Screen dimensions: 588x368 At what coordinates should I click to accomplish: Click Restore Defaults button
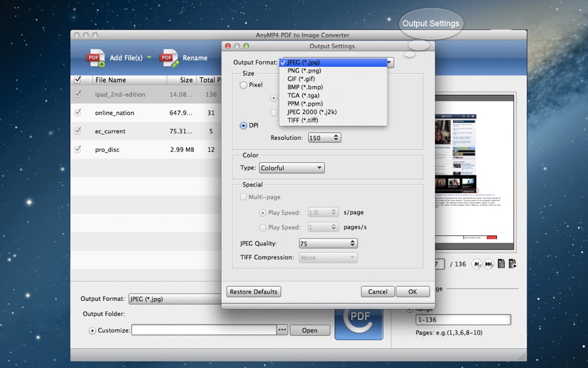pos(254,292)
